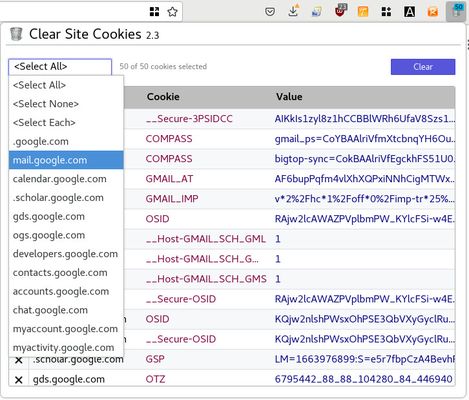Pick the highlighted mail.google.com option
Viewport: 469px width, 400px height.
(x=66, y=160)
